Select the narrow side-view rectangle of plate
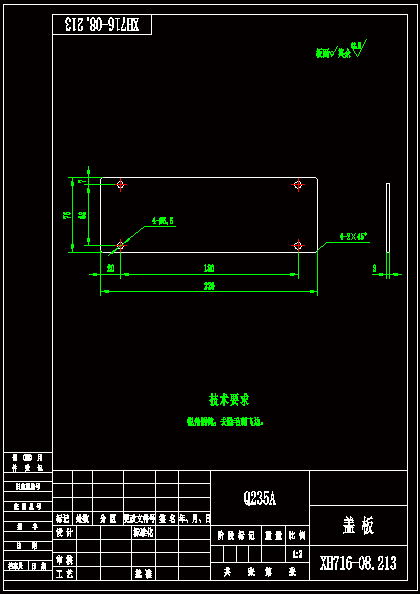 coord(388,218)
